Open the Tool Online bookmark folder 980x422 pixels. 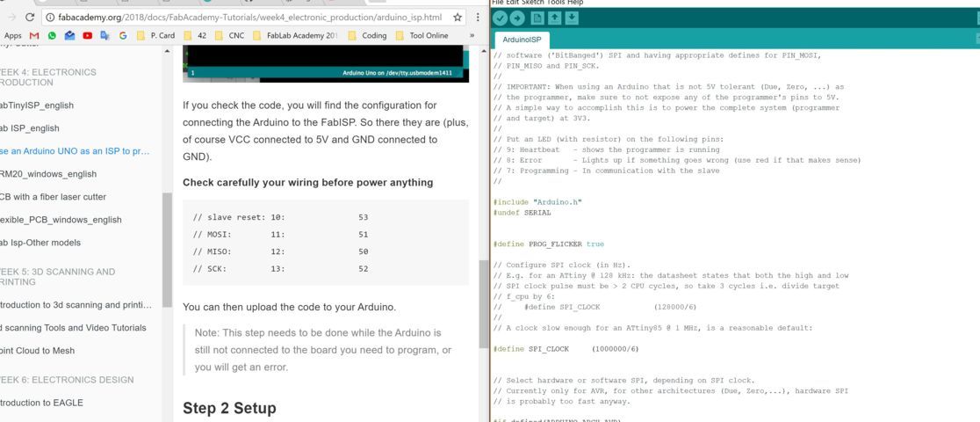point(422,36)
